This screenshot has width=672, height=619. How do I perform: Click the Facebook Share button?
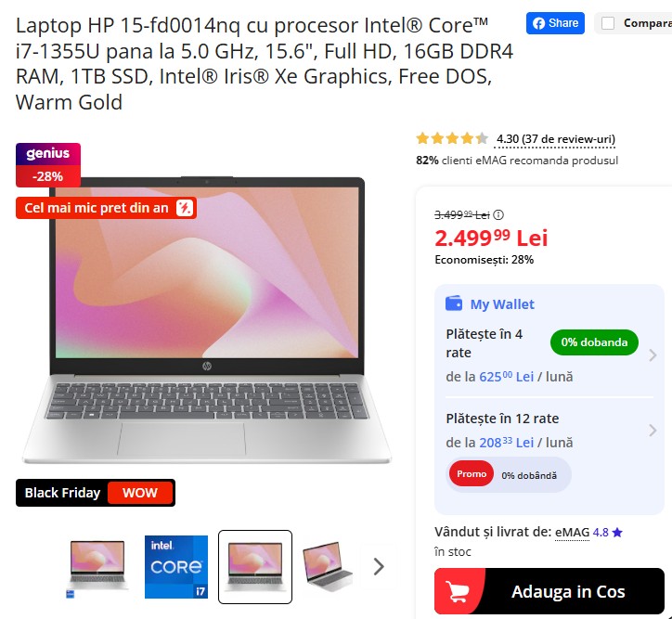coord(555,23)
